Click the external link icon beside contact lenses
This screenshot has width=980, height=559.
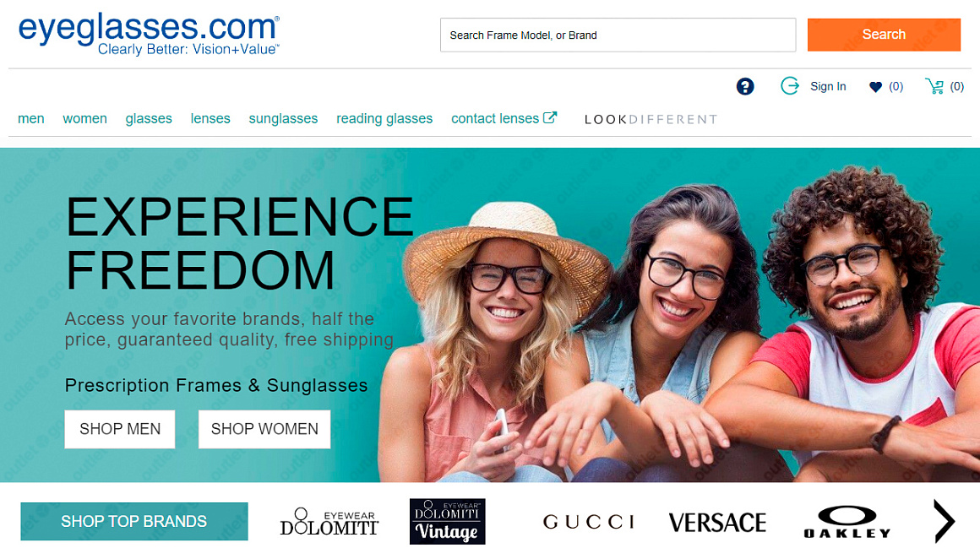tap(550, 117)
